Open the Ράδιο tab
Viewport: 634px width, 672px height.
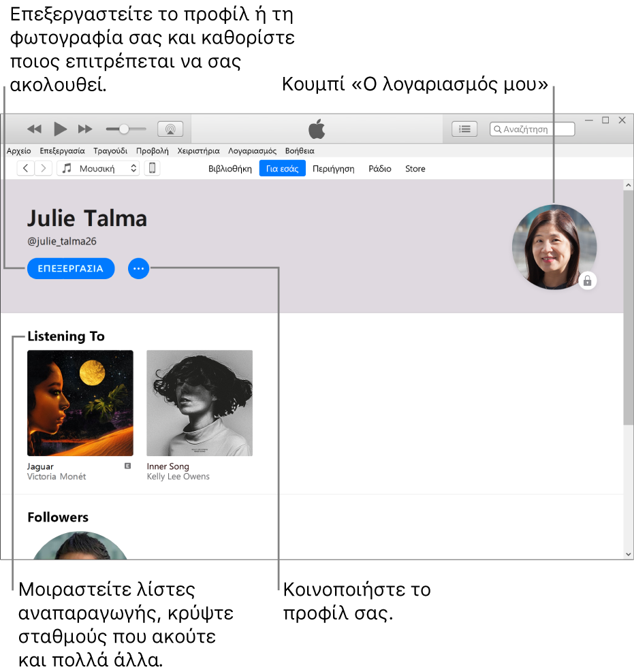(x=380, y=169)
